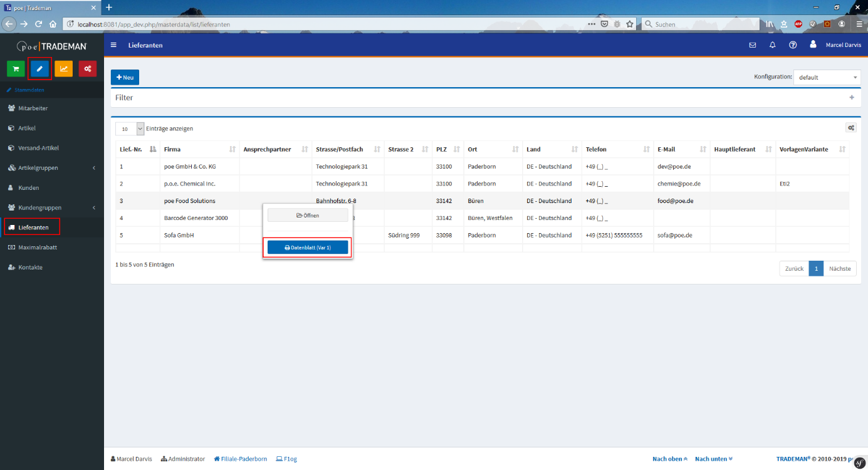Show notifications via the bell icon
This screenshot has height=470, width=868.
772,45
